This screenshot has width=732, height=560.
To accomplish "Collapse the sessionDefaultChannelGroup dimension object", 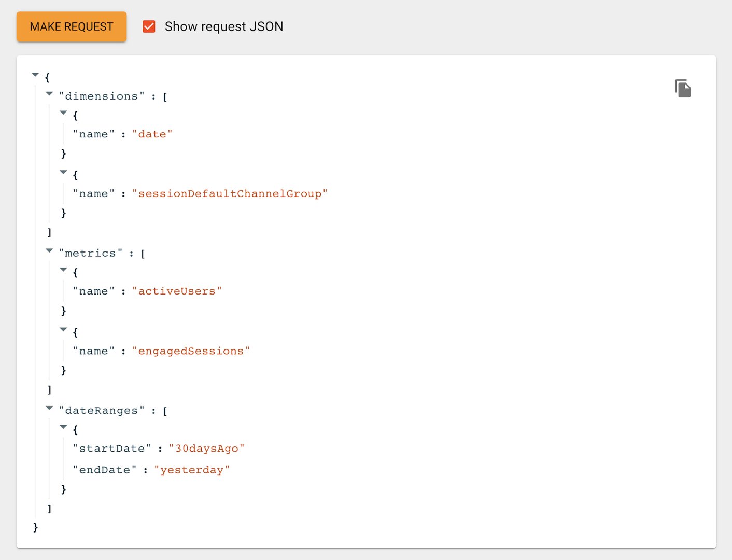I will (x=63, y=172).
